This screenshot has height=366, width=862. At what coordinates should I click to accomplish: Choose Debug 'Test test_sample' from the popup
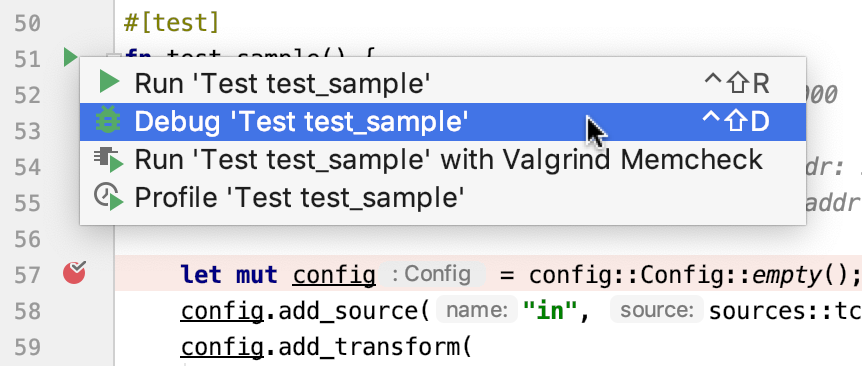pyautogui.click(x=443, y=121)
